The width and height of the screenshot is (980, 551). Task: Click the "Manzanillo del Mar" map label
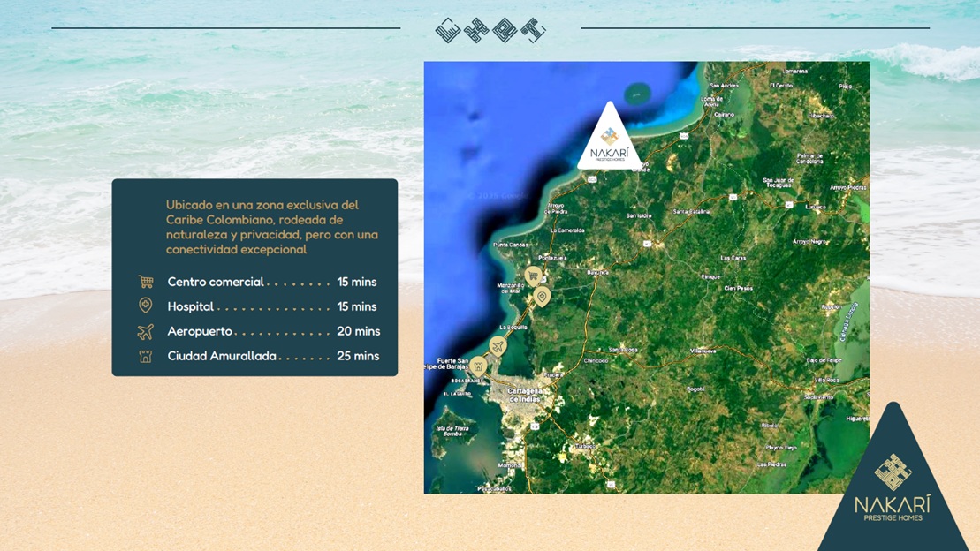(510, 288)
